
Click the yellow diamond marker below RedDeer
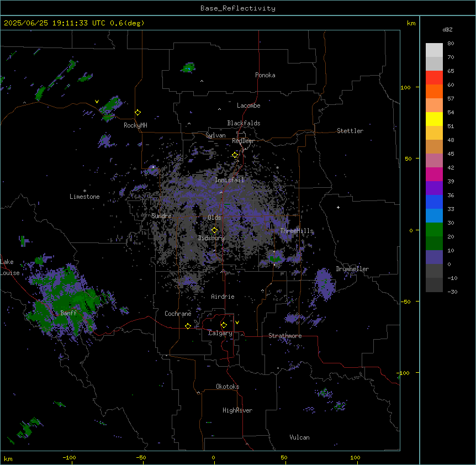(x=235, y=155)
